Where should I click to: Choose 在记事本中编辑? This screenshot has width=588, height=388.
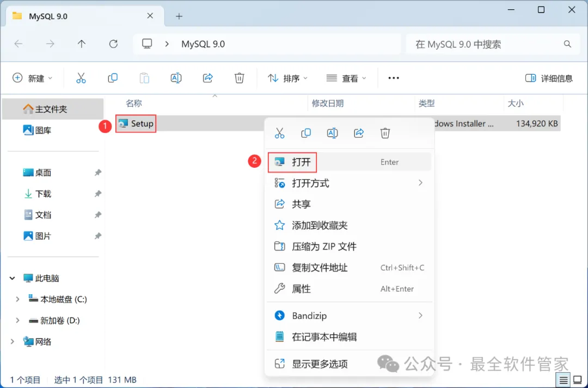click(350, 337)
